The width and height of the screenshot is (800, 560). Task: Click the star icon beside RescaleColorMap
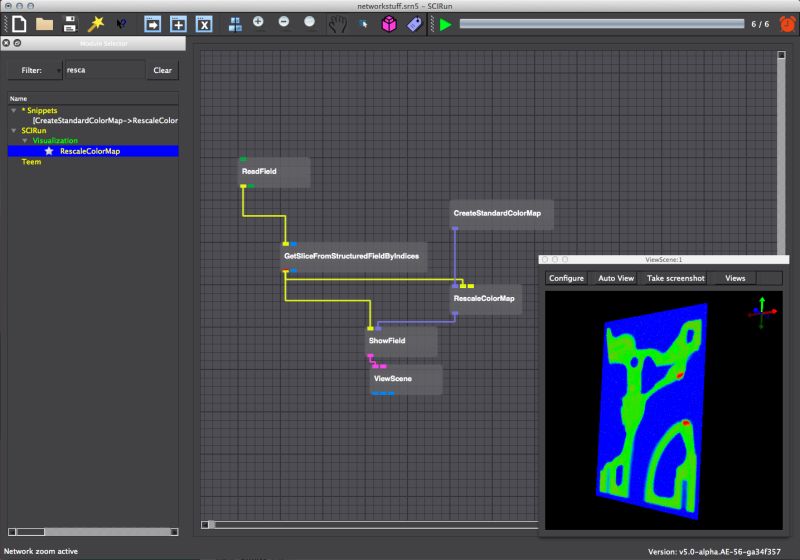click(49, 151)
